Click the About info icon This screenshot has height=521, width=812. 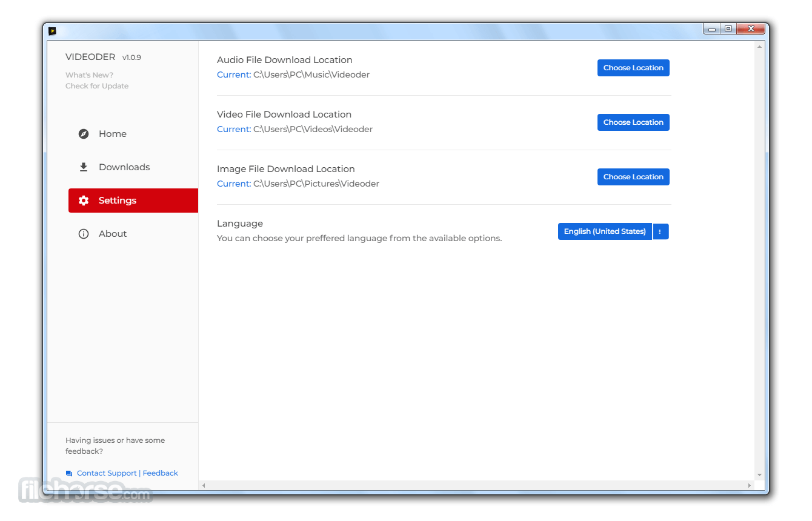coord(84,234)
